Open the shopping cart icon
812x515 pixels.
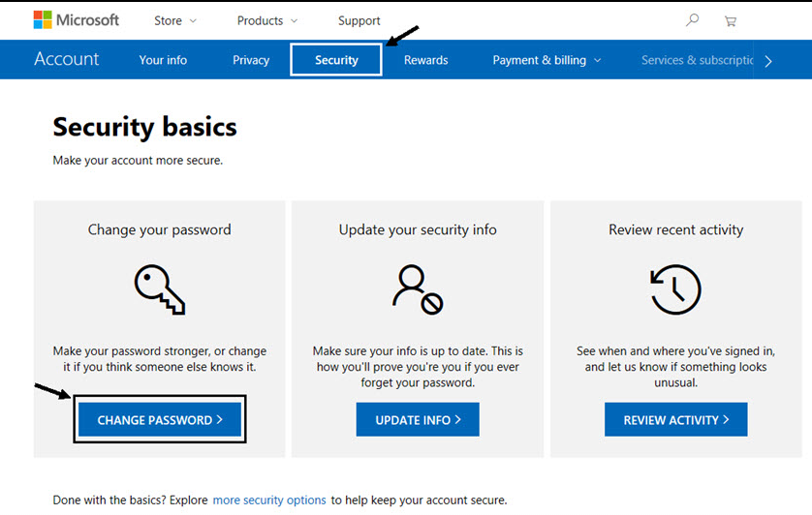731,21
